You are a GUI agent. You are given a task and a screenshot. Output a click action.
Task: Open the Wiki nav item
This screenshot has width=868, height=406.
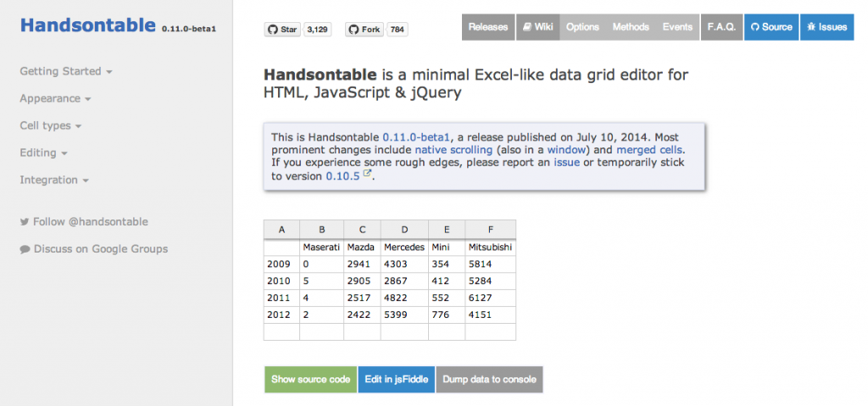tap(538, 27)
